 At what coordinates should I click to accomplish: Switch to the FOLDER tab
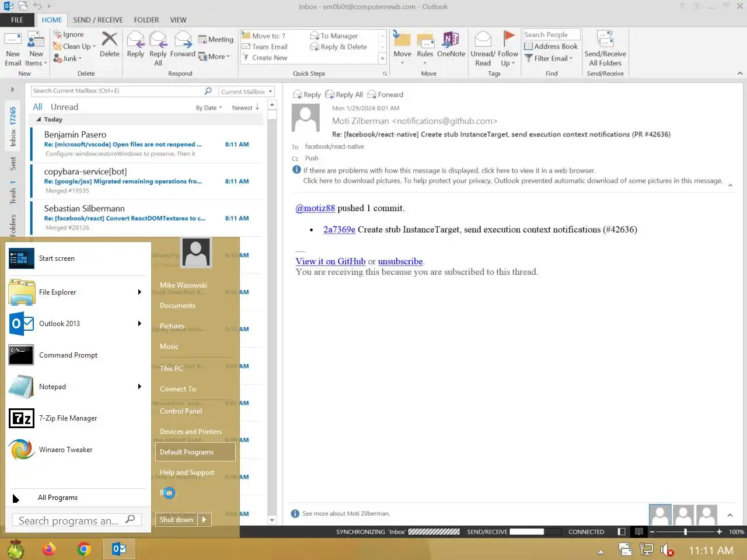(x=146, y=20)
